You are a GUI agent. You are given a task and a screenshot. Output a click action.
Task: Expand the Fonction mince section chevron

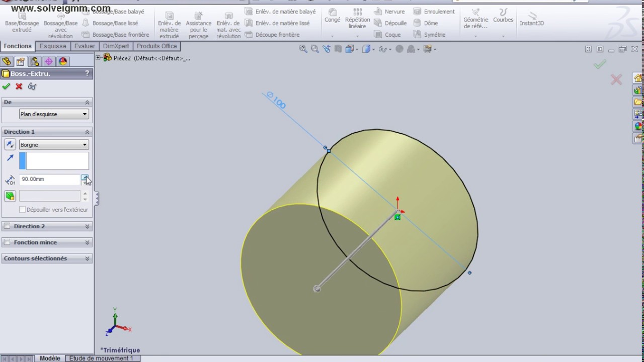(x=87, y=242)
